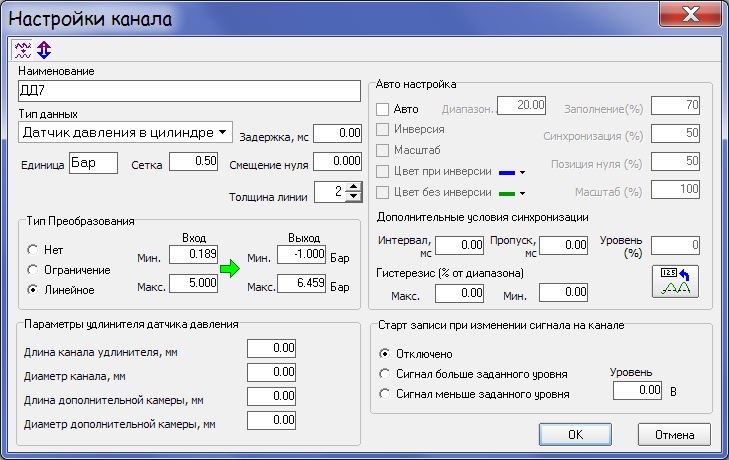The image size is (729, 460).
Task: Click the Гистерезис Мин. input field
Action: [563, 293]
